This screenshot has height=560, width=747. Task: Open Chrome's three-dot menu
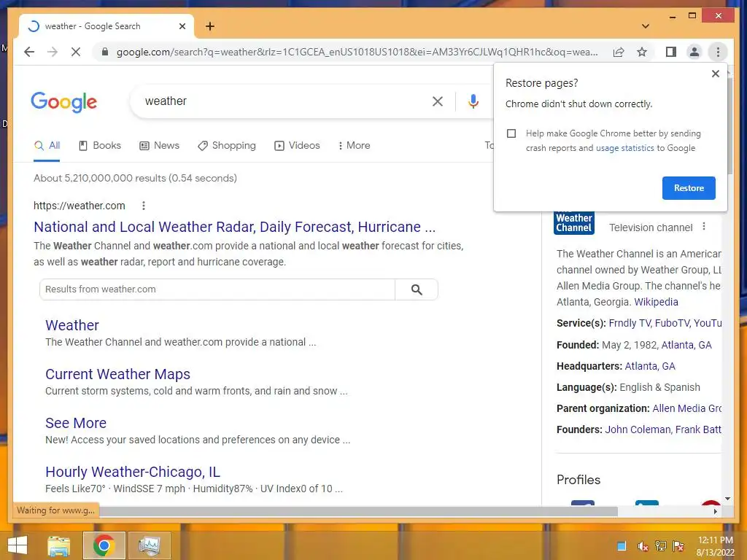click(718, 52)
